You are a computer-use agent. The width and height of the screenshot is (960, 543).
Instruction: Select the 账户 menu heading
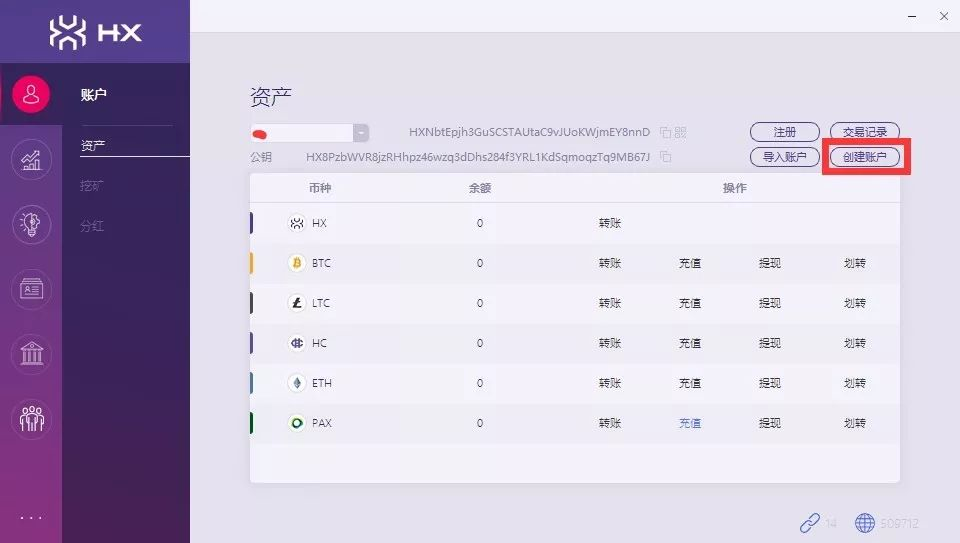click(x=94, y=95)
